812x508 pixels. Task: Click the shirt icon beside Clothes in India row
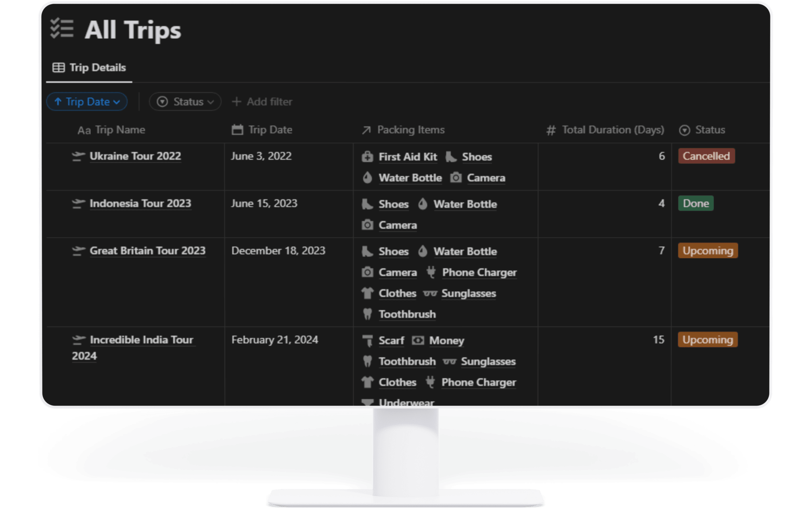pyautogui.click(x=367, y=382)
